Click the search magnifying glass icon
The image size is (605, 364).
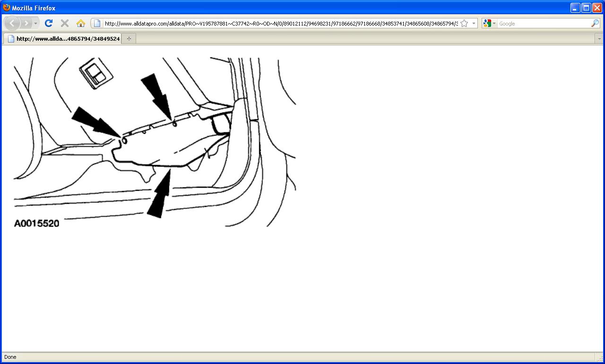coord(595,23)
